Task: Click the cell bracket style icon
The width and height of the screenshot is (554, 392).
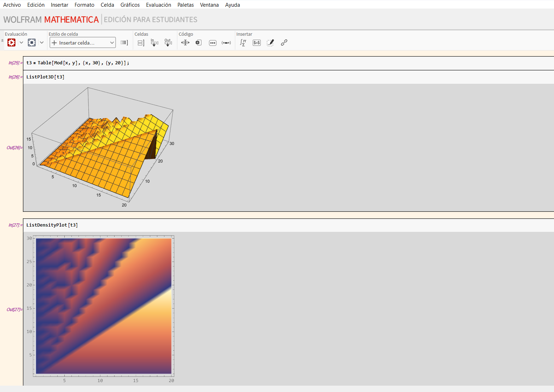Action: (124, 43)
